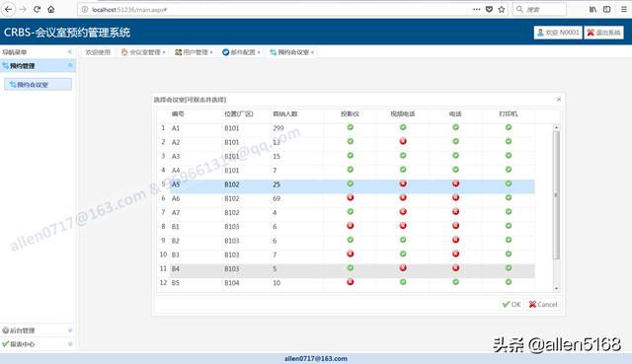This screenshot has height=364, width=632.
Task: Close the 选择会议室 dialog with the x
Action: [x=559, y=99]
